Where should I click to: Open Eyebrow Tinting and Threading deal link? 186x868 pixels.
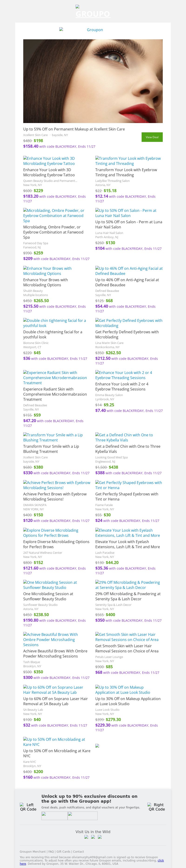[x=128, y=161]
